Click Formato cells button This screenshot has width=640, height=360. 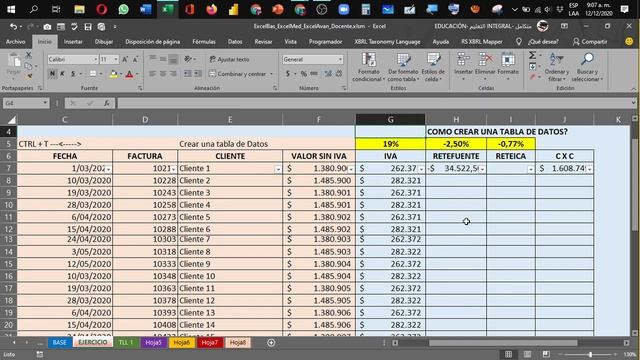click(508, 66)
